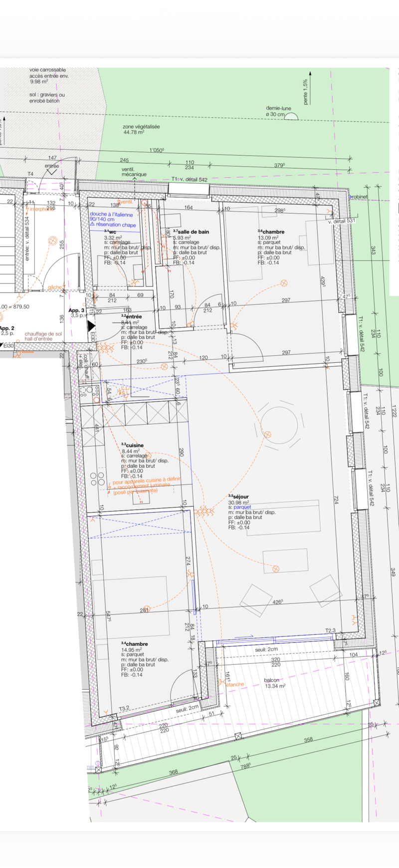This screenshot has width=399, height=868.
Task: Click the "v. détail 531" note
Action: [x=342, y=221]
